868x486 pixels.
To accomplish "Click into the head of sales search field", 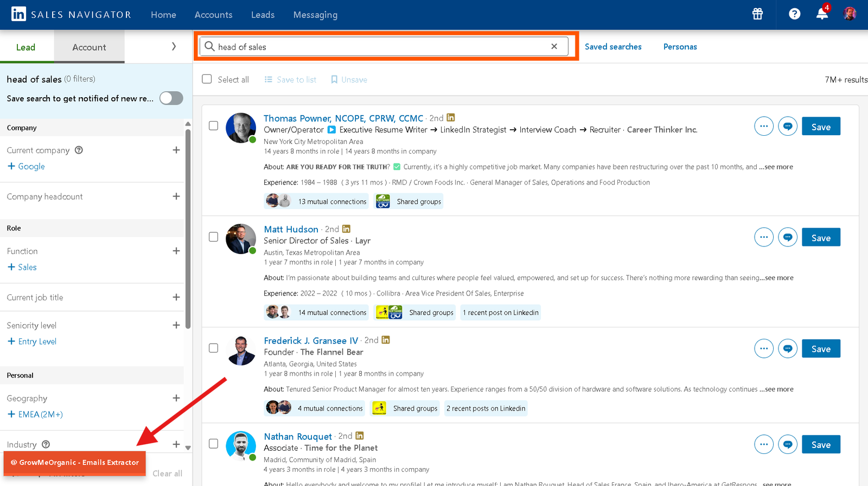I will [x=384, y=46].
